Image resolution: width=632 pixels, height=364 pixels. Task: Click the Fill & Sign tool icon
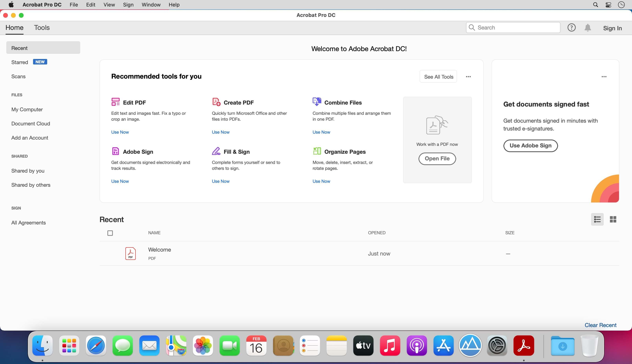(x=216, y=151)
